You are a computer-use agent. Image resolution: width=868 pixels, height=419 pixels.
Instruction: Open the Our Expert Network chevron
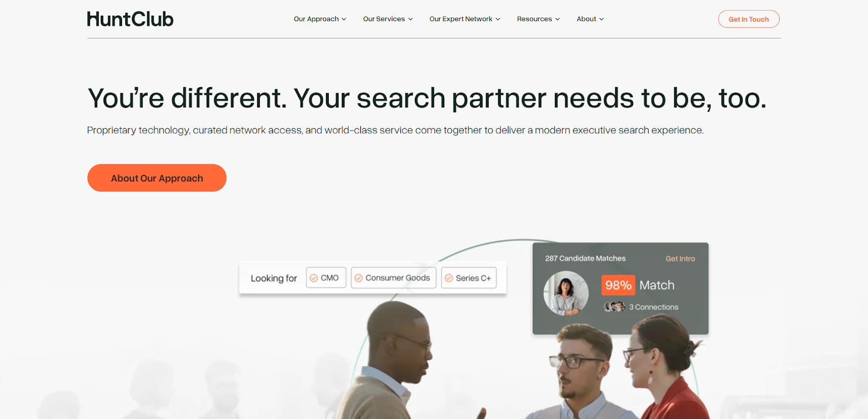(x=498, y=19)
